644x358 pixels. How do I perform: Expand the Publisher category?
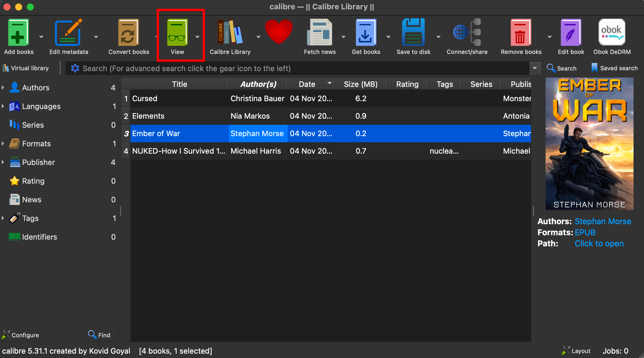pyautogui.click(x=3, y=162)
